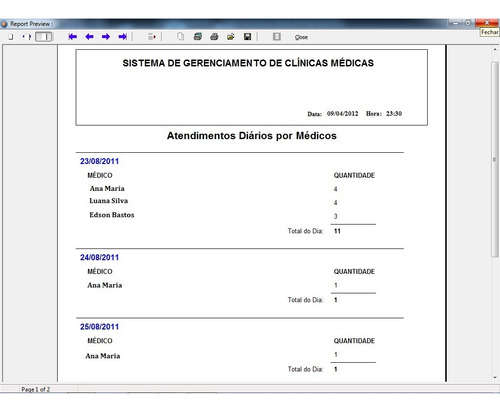This screenshot has height=412, width=500.
Task: Click the quantity 3 for Edson Bastos
Action: [336, 216]
